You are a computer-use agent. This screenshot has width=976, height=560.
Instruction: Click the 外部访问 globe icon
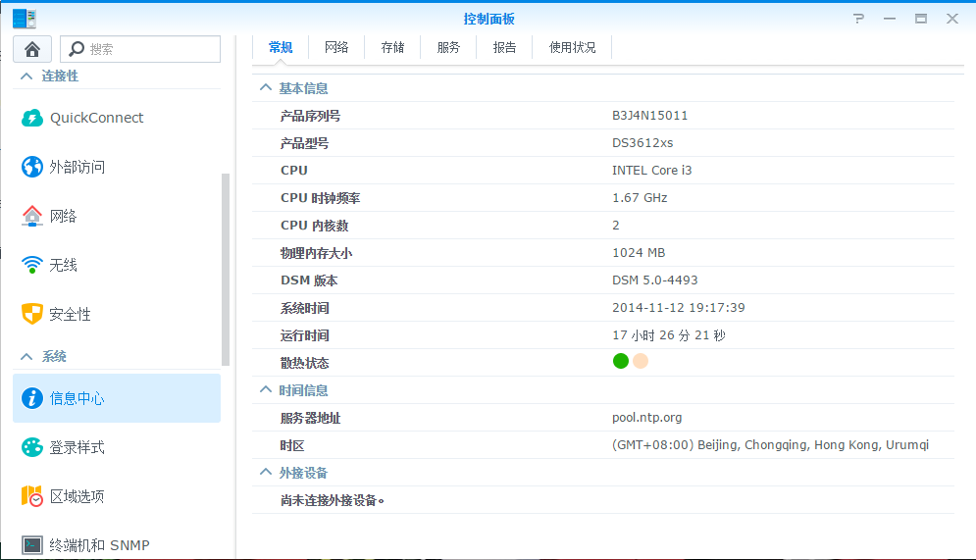[32, 167]
